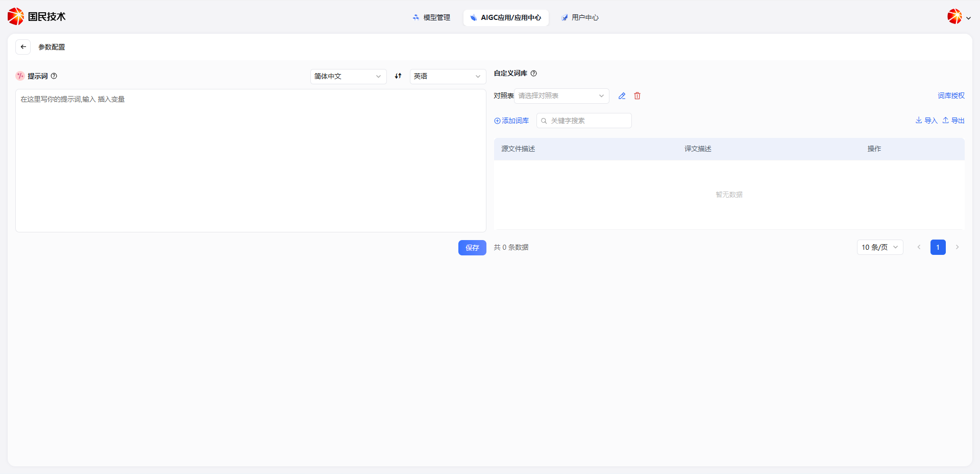The image size is (980, 474).
Task: Delete the selected 对照表
Action: 637,96
